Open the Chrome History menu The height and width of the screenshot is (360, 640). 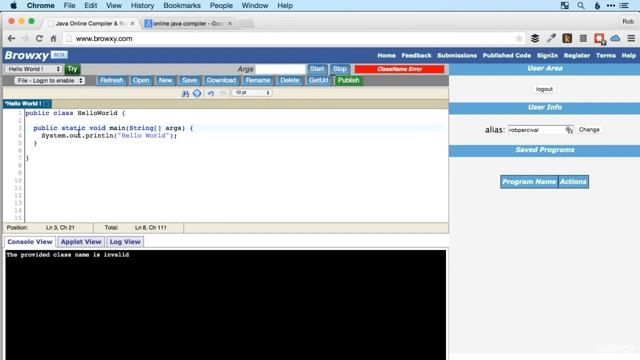(x=142, y=6)
